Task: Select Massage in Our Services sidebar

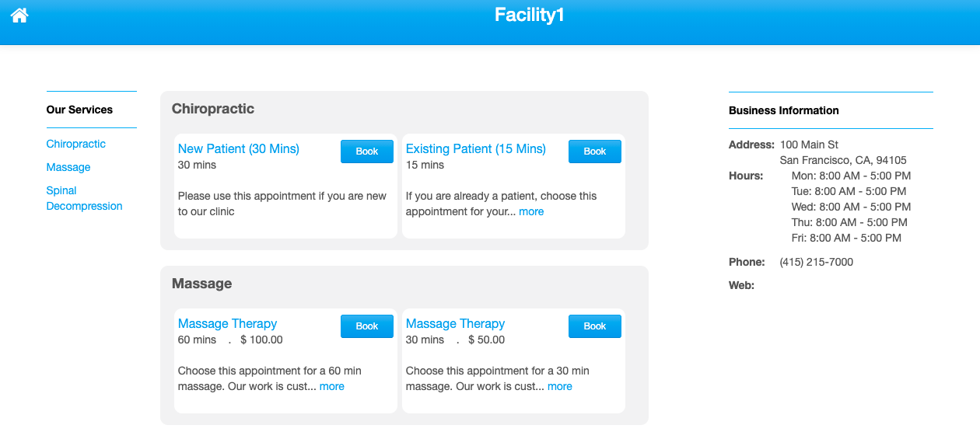Action: coord(68,167)
